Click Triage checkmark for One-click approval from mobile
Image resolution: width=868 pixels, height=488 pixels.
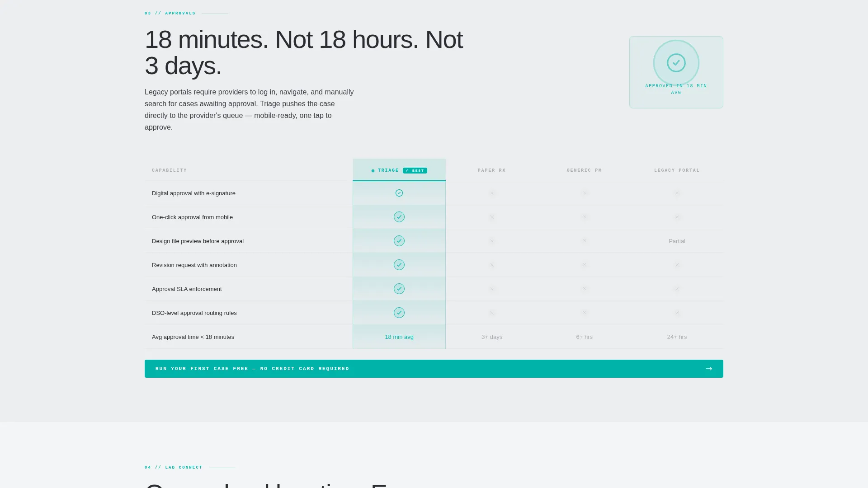point(399,217)
